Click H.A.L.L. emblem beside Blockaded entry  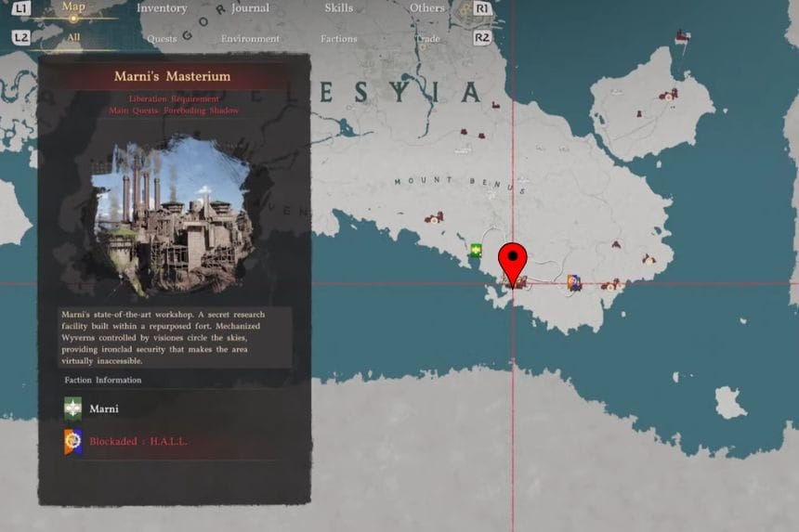click(x=72, y=441)
